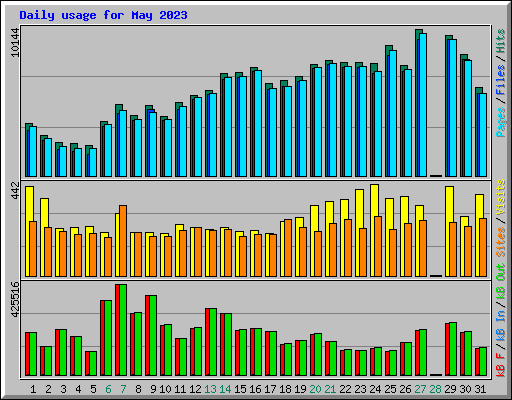This screenshot has height=400, width=512.
Task: Click day 23 on the x-axis
Action: [360, 389]
